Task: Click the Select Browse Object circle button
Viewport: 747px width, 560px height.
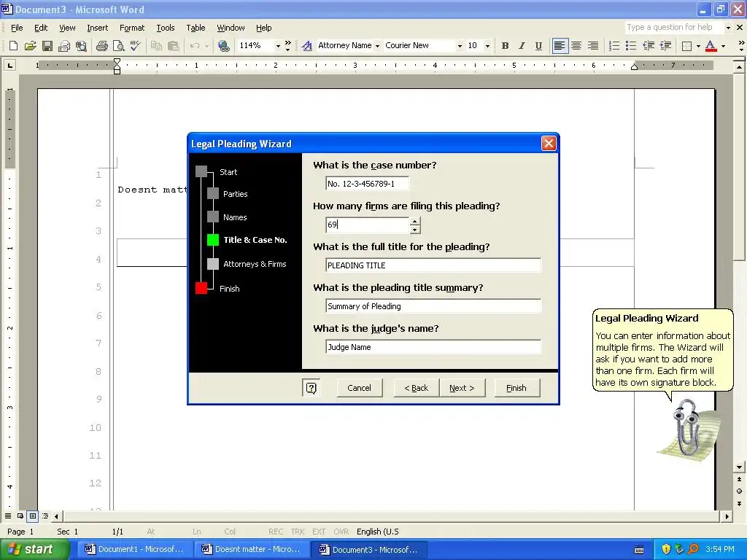Action: [x=739, y=491]
